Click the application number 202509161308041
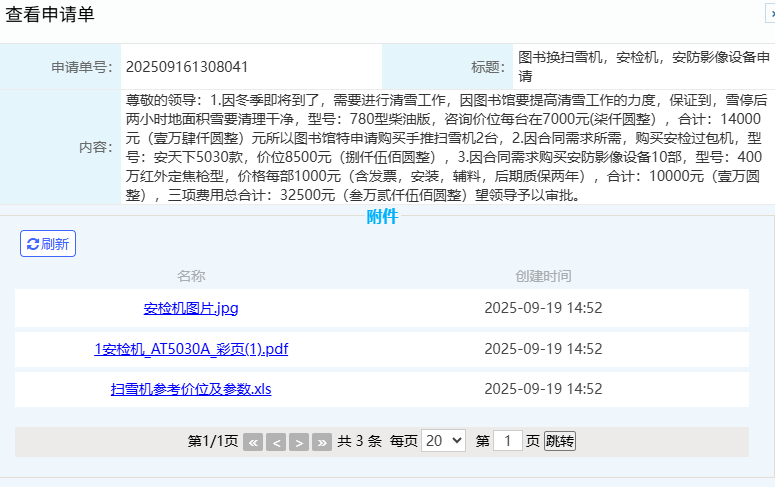This screenshot has width=775, height=487. (x=187, y=67)
